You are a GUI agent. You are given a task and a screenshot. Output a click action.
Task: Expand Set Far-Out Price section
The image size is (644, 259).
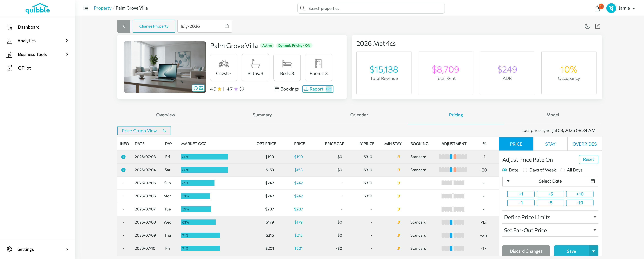pos(550,230)
